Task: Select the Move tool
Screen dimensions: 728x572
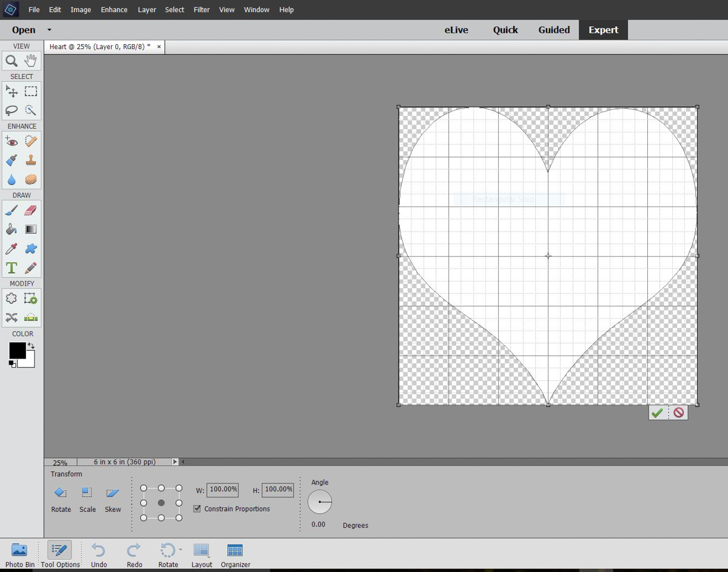Action: [x=12, y=92]
